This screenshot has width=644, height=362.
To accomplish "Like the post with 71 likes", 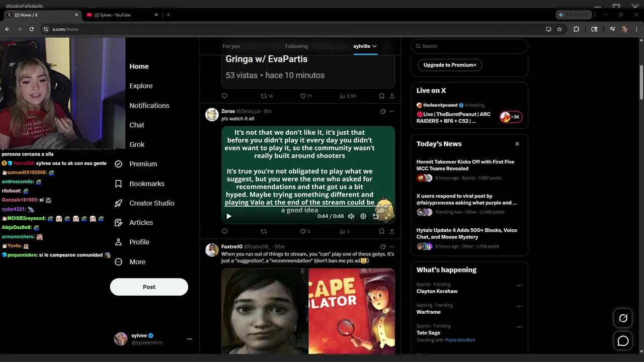I will coord(306,96).
